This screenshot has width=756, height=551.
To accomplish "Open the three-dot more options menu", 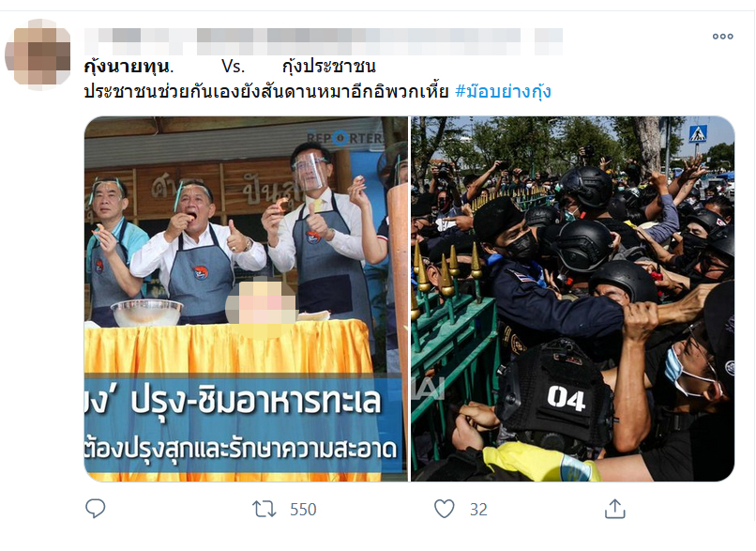I will (x=723, y=37).
